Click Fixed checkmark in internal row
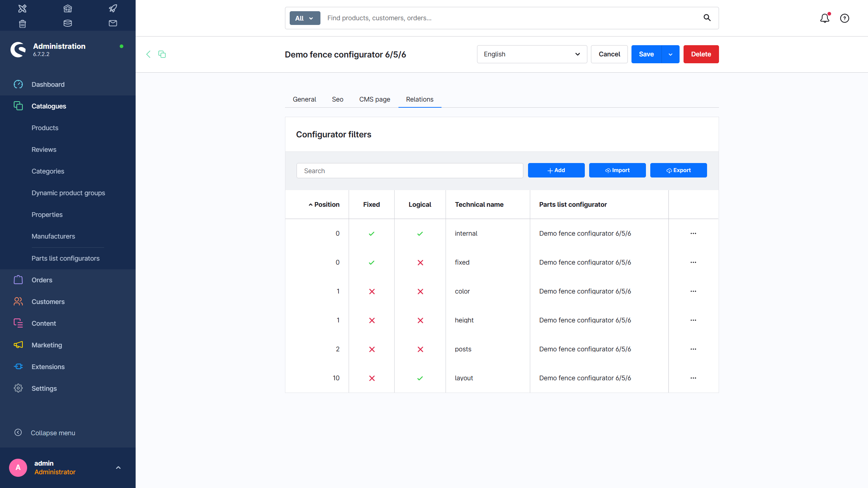The width and height of the screenshot is (868, 488). tap(371, 234)
